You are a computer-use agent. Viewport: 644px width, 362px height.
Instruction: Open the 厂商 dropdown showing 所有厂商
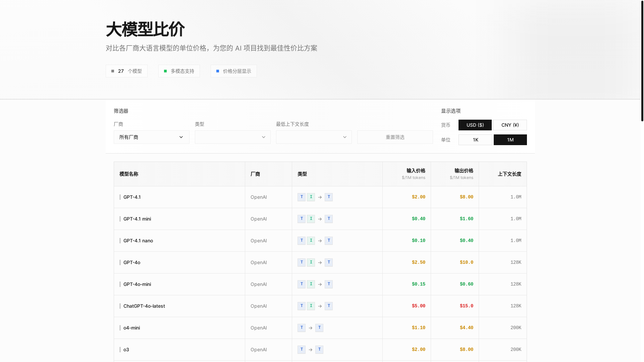click(x=152, y=137)
